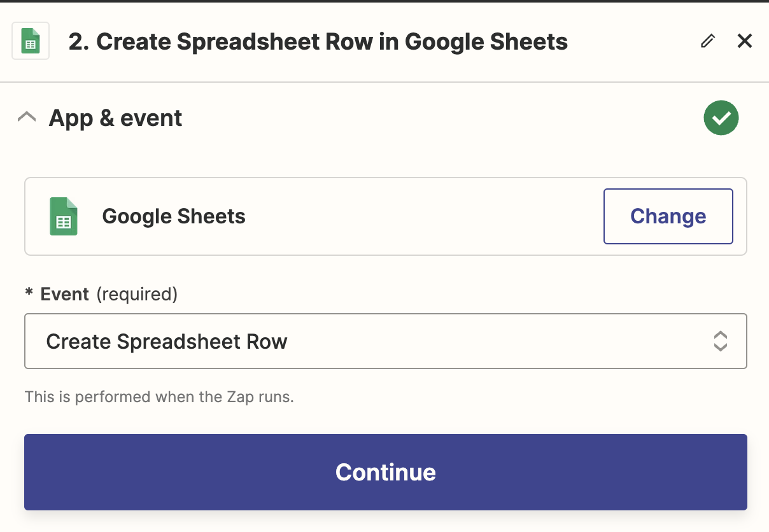Click the required asterisk before Event
Viewport: 769px width, 532px height.
pyautogui.click(x=29, y=294)
